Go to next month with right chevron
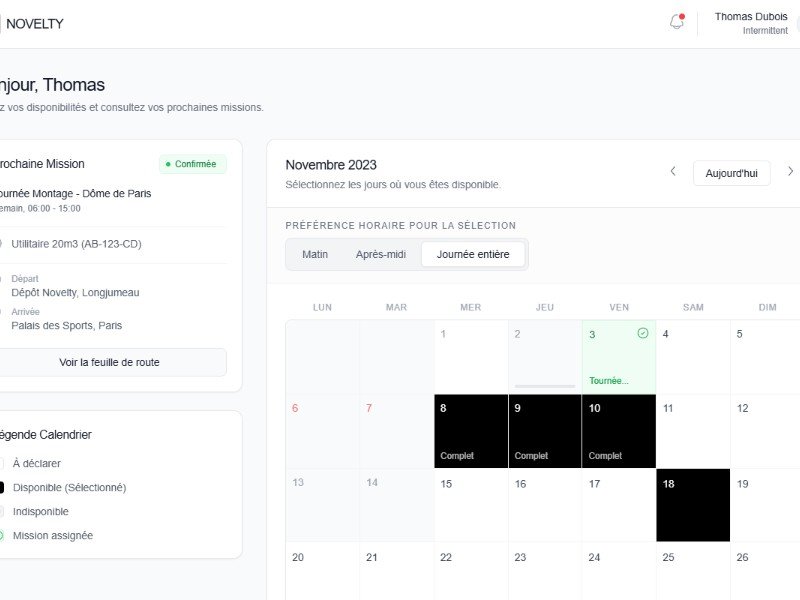This screenshot has height=600, width=800. pos(790,172)
